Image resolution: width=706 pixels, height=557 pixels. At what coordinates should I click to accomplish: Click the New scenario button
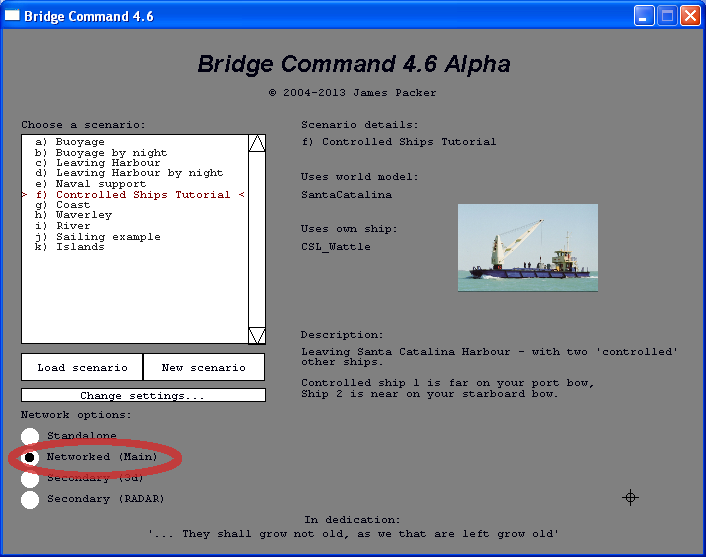coord(204,367)
